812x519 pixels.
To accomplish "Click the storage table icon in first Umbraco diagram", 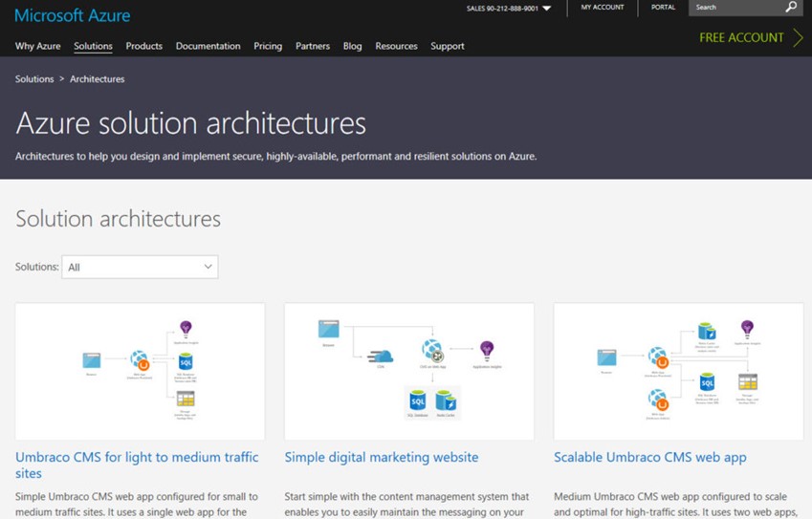I will pyautogui.click(x=186, y=399).
